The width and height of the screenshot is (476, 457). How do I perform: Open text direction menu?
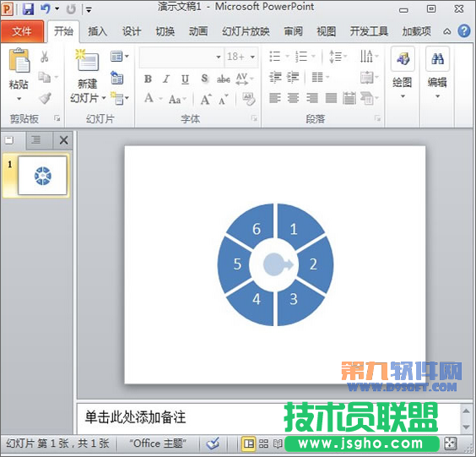(x=369, y=57)
